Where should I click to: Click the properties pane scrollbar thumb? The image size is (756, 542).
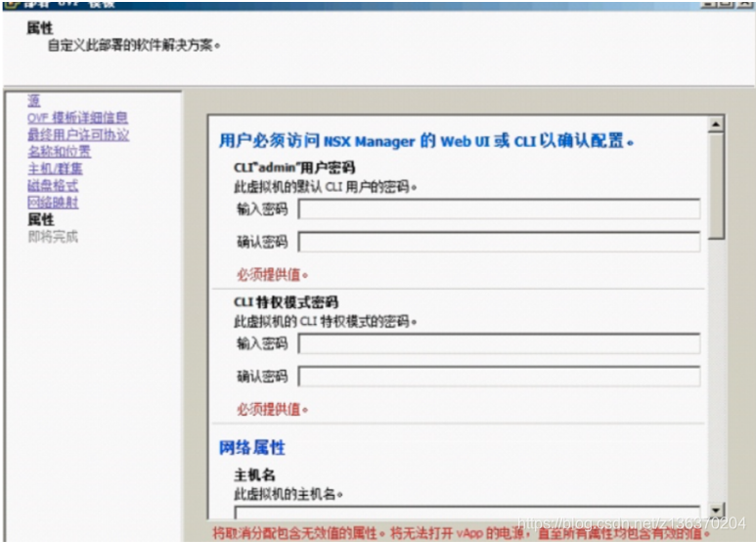[716, 186]
